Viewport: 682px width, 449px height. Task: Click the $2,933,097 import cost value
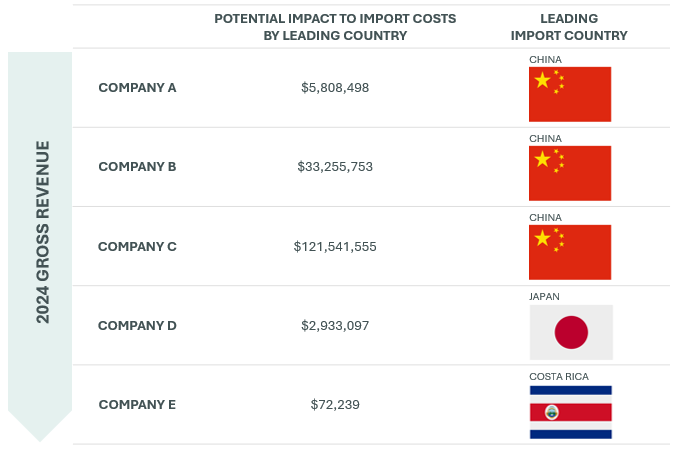(335, 325)
